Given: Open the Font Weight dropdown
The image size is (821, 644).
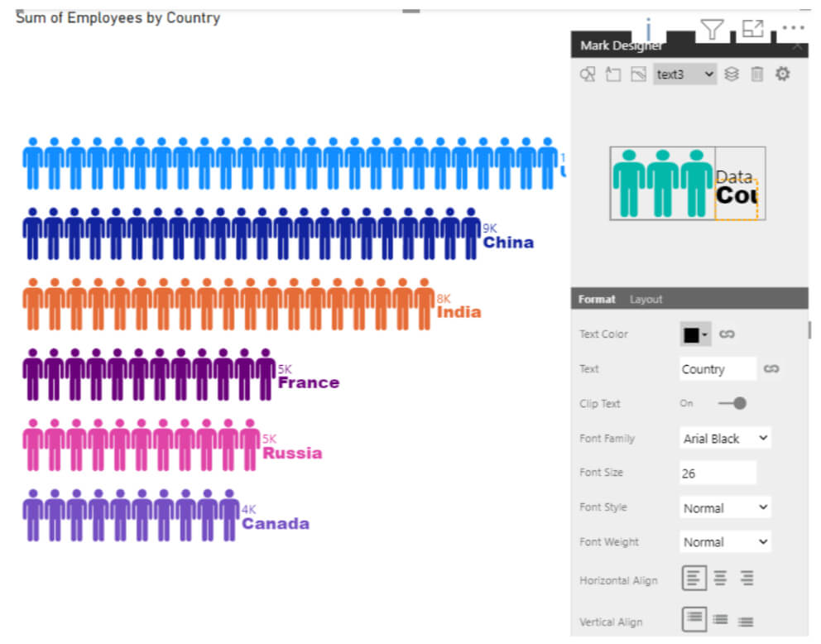Looking at the screenshot, I should point(725,542).
